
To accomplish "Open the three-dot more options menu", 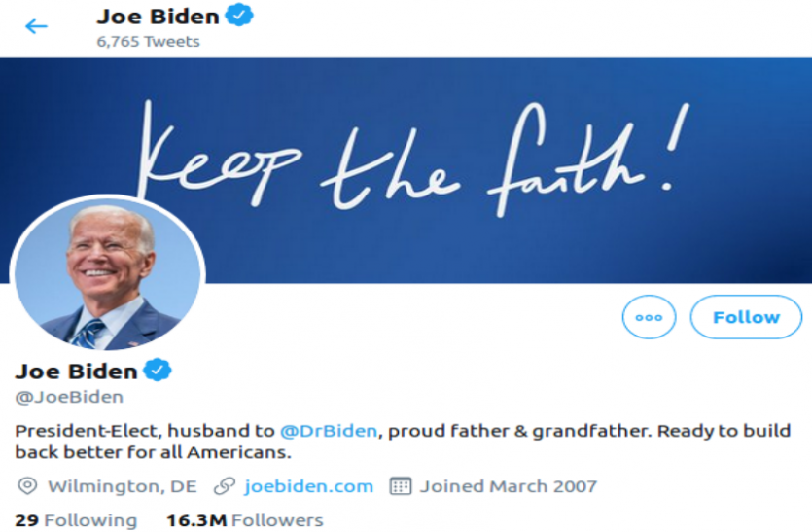I will click(x=649, y=317).
